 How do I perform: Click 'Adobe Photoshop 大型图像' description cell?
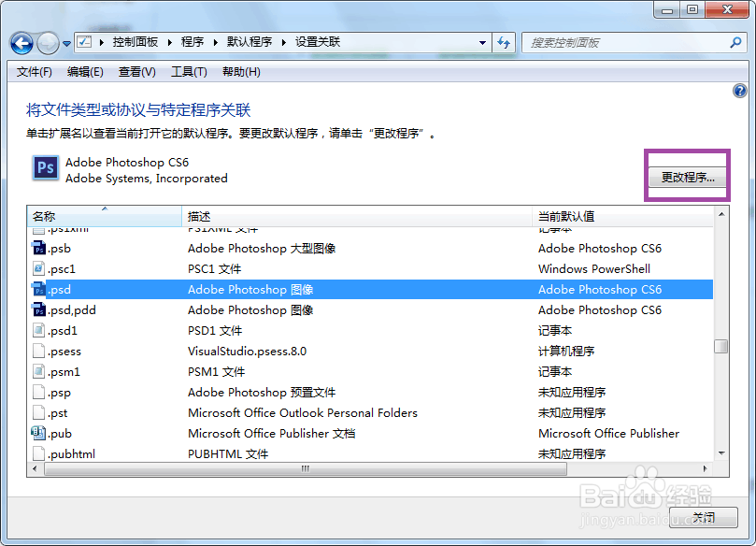coord(262,249)
